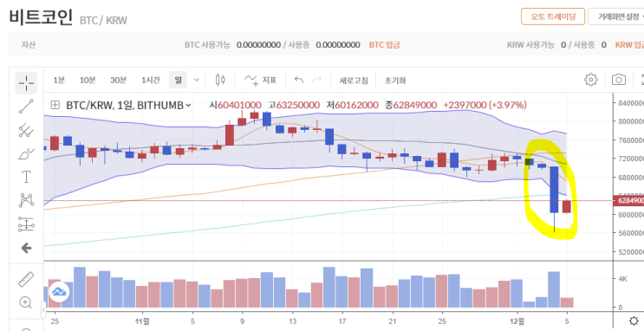Screen dimensions: 644x331
Task: Open the axis settings gear at bottom right
Action: 634,321
